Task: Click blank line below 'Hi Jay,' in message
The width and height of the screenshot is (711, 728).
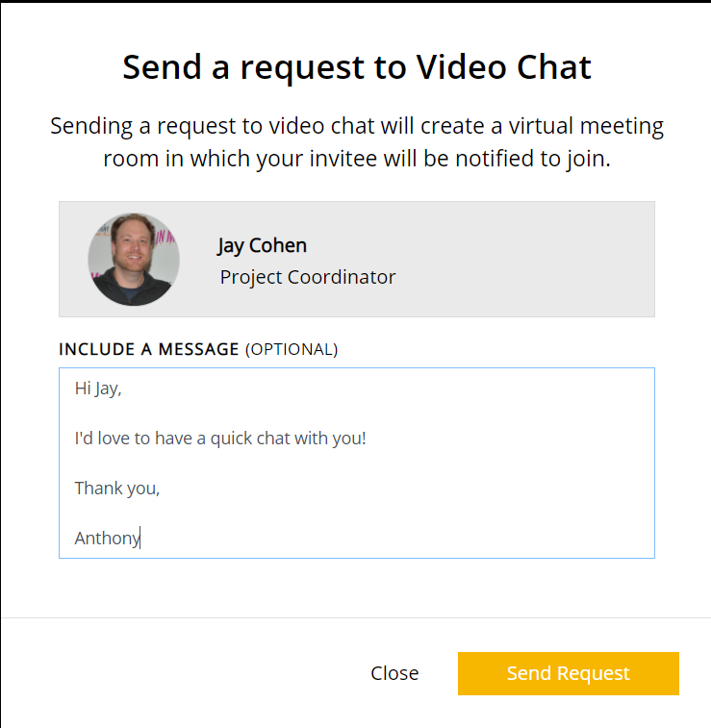Action: (357, 414)
